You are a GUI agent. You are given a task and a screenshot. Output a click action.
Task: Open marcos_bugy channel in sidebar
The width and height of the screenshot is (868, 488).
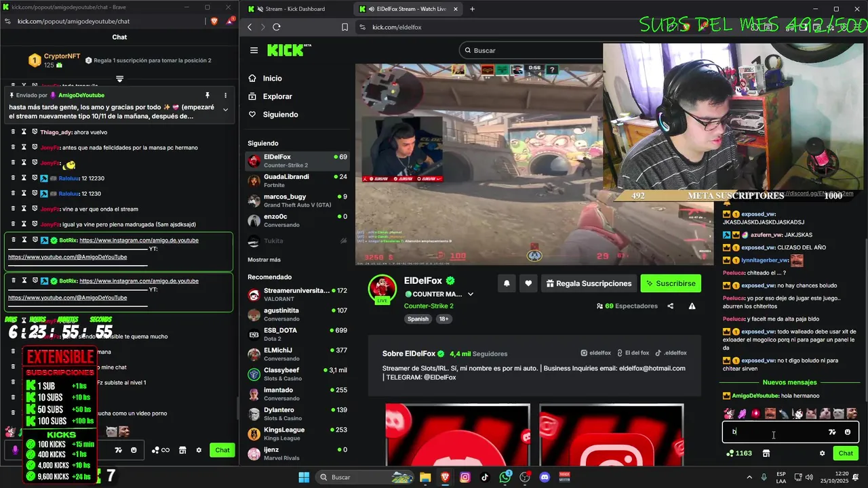[x=298, y=201]
